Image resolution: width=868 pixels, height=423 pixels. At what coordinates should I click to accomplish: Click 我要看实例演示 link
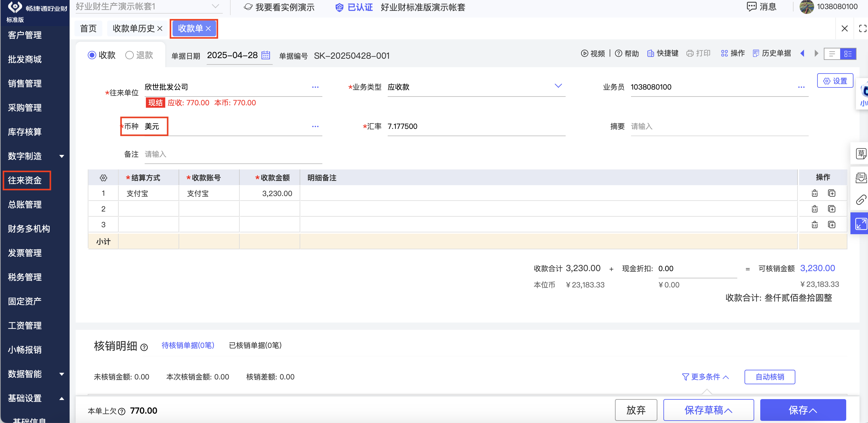tap(279, 7)
